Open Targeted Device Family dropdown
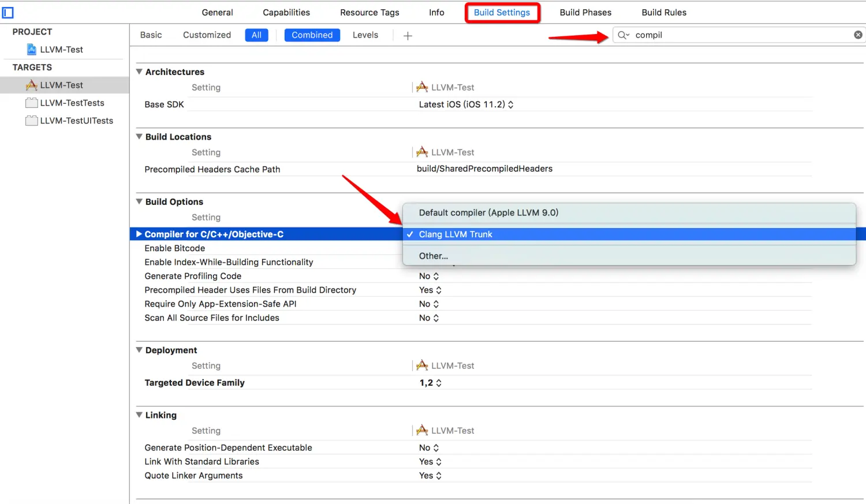866x504 pixels. click(x=431, y=383)
